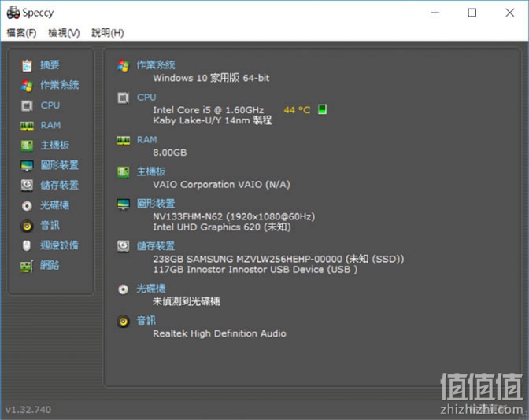Screen dimensions: 529x420
Task: Click the Speccy app icon in title bar
Action: coord(13,13)
